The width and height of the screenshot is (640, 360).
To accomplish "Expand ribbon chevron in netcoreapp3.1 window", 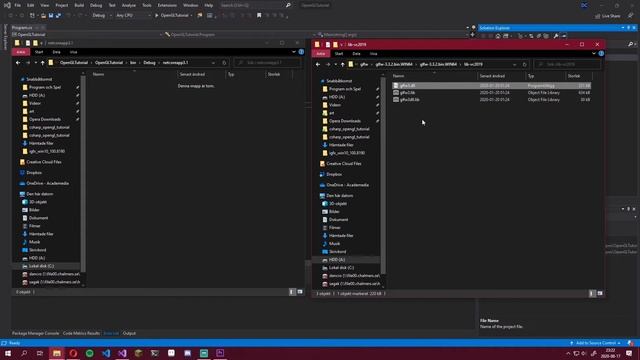I will pos(294,52).
